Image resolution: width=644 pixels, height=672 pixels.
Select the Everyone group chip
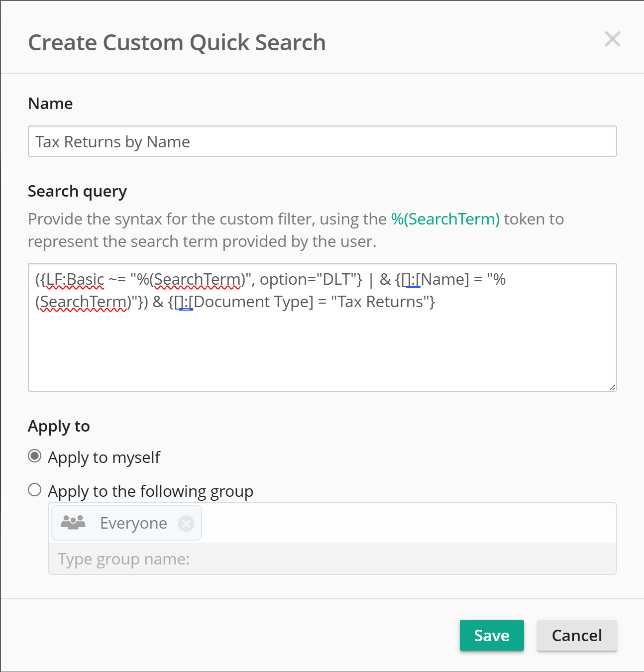pyautogui.click(x=126, y=523)
